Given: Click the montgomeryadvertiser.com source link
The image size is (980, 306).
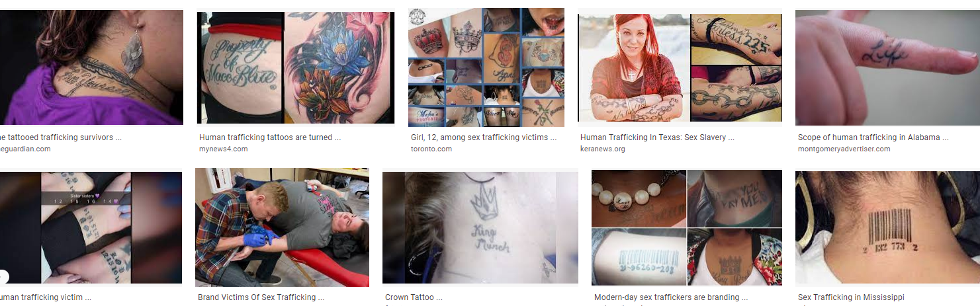Looking at the screenshot, I should click(844, 149).
